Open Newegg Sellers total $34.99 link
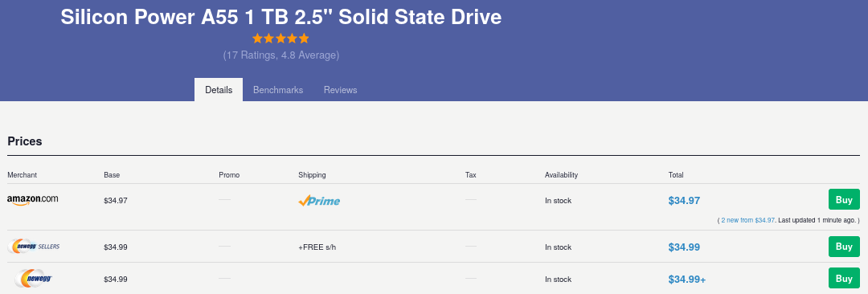This screenshot has height=294, width=868. (x=684, y=247)
